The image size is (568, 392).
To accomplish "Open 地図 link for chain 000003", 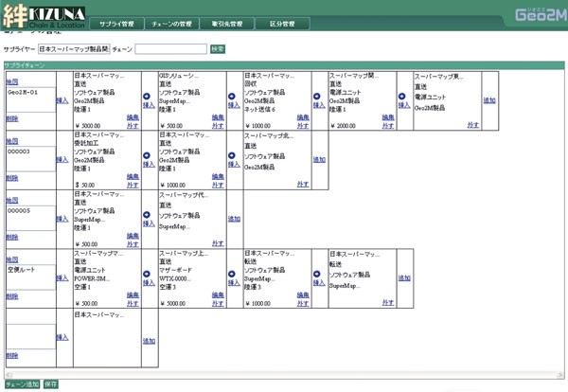I will click(12, 141).
